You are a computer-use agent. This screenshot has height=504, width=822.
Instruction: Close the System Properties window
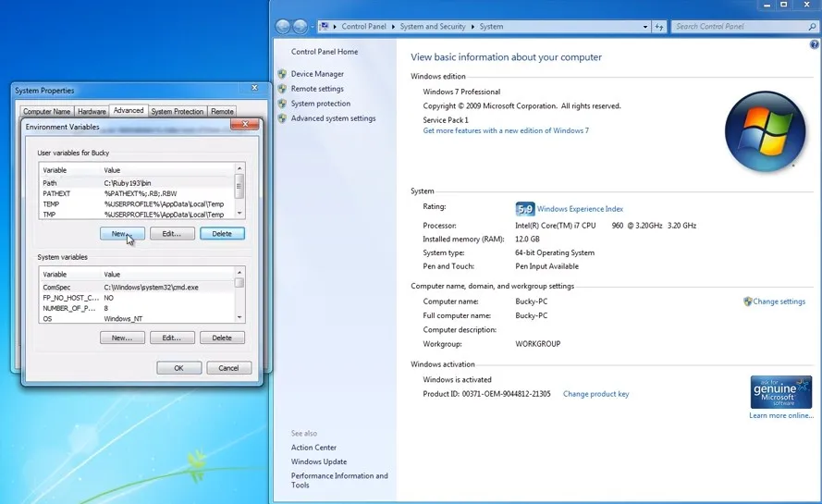point(255,88)
